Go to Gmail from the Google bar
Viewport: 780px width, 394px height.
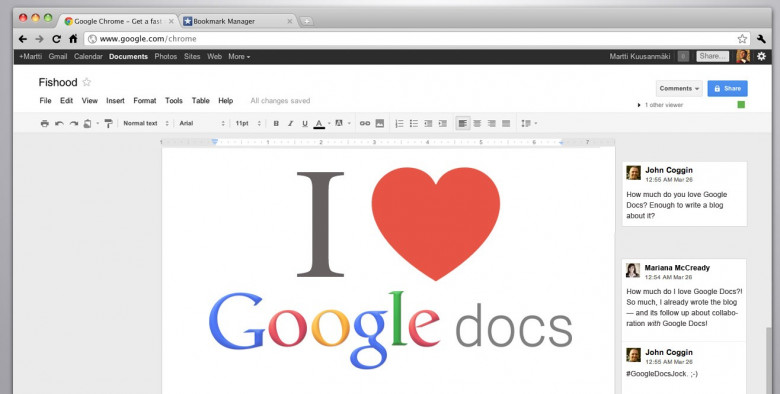point(58,57)
